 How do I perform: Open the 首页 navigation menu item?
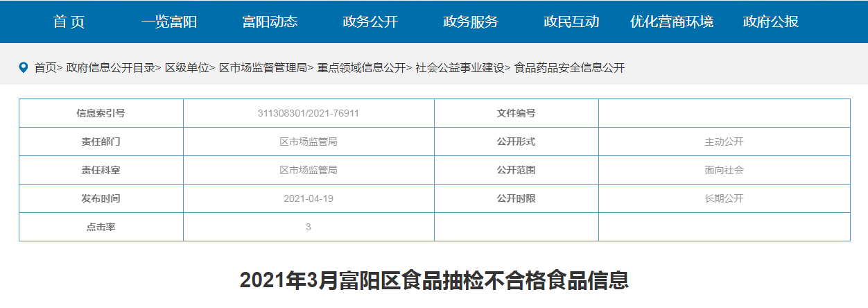(69, 22)
